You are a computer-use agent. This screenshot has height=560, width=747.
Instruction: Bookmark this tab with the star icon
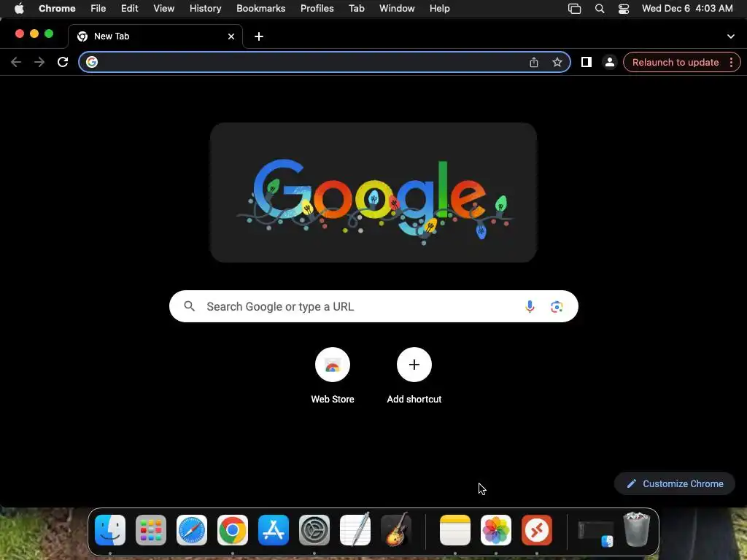coord(557,62)
